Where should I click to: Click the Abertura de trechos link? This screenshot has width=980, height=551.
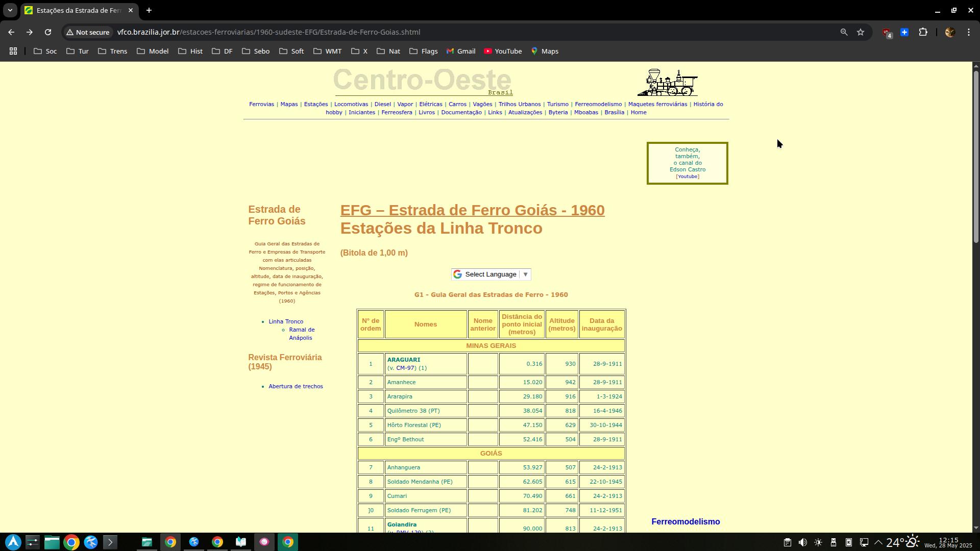296,386
